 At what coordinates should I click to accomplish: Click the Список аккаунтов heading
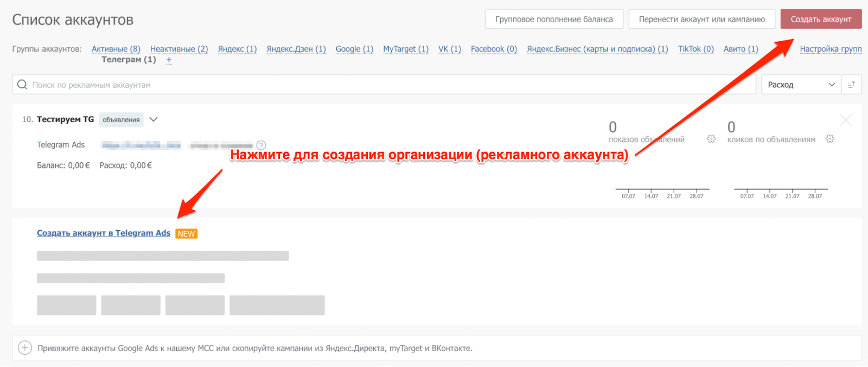tap(73, 20)
